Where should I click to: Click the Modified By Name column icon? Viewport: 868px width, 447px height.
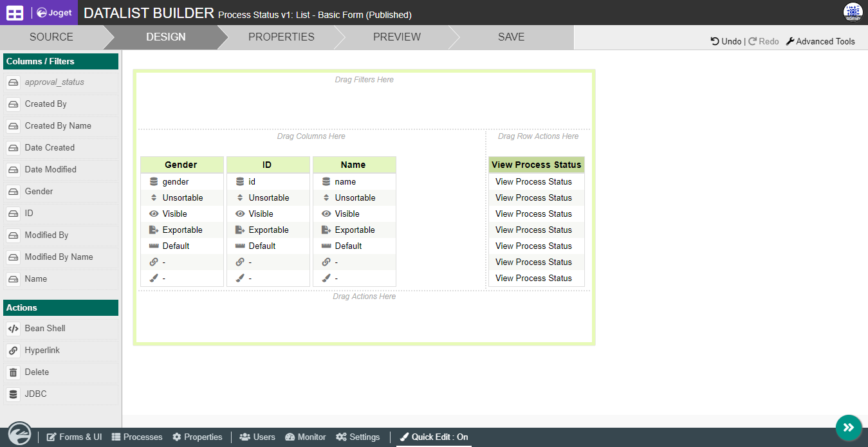(14, 257)
